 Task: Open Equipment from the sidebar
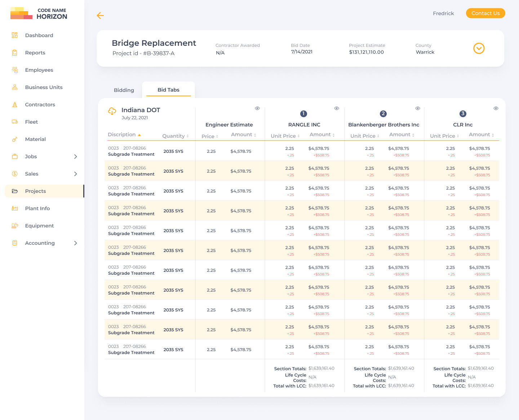(x=39, y=226)
